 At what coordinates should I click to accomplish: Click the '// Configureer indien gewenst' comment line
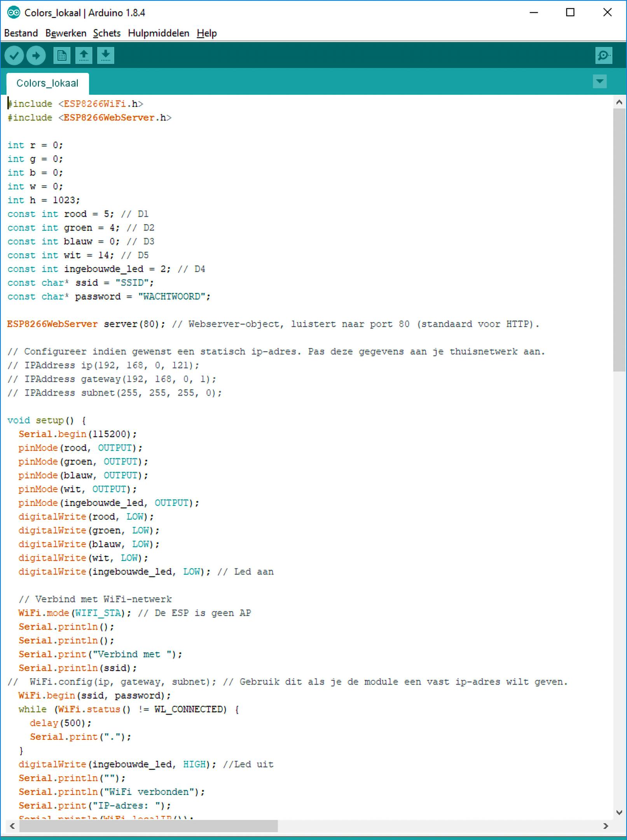pos(276,352)
